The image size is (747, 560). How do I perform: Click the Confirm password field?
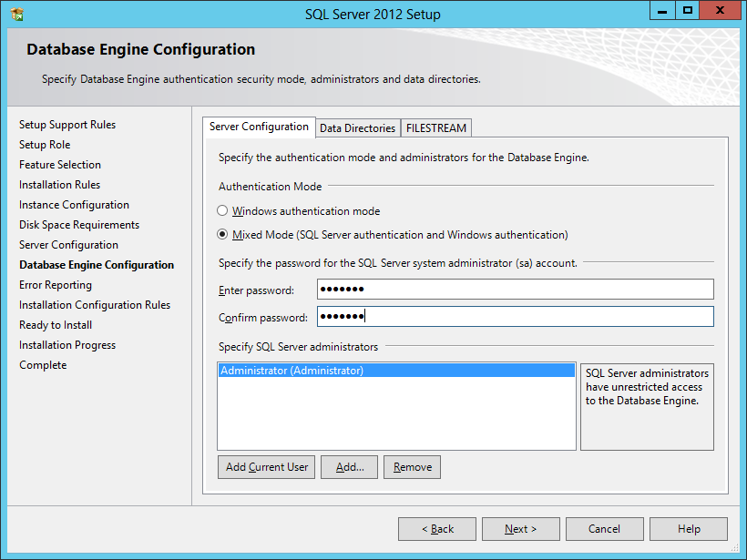coord(515,317)
